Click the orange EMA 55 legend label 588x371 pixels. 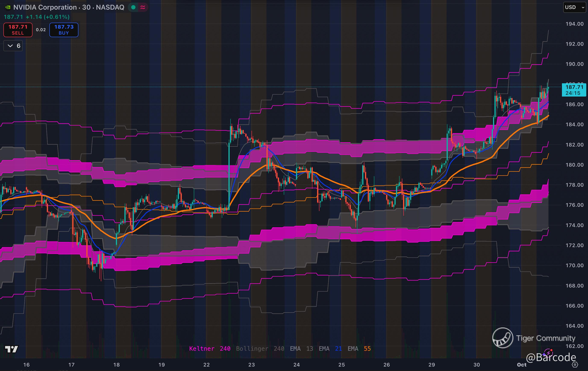click(359, 349)
